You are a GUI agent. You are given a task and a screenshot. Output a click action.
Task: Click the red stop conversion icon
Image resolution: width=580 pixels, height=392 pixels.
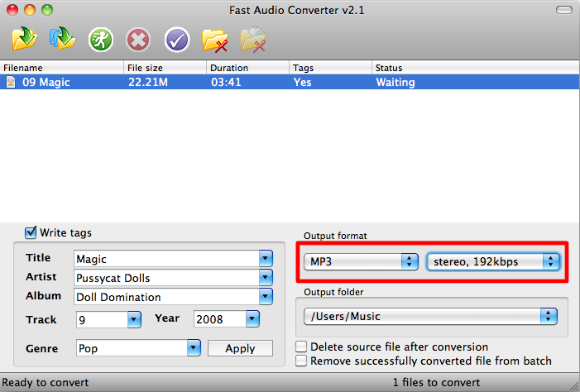[x=138, y=40]
